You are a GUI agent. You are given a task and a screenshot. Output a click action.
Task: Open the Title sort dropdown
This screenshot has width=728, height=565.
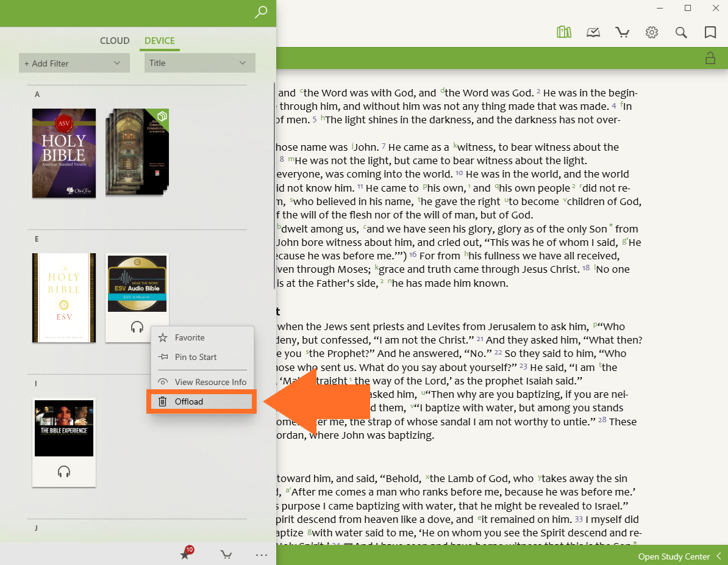199,63
